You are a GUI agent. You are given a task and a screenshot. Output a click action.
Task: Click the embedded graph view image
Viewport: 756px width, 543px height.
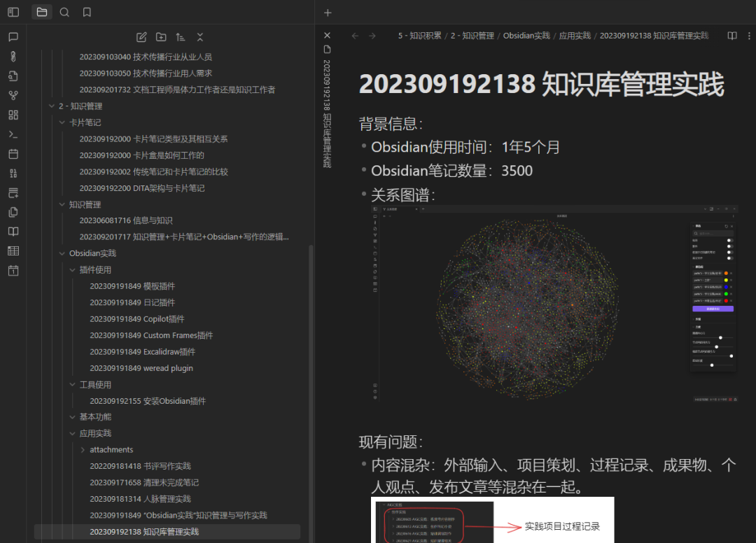pyautogui.click(x=554, y=304)
